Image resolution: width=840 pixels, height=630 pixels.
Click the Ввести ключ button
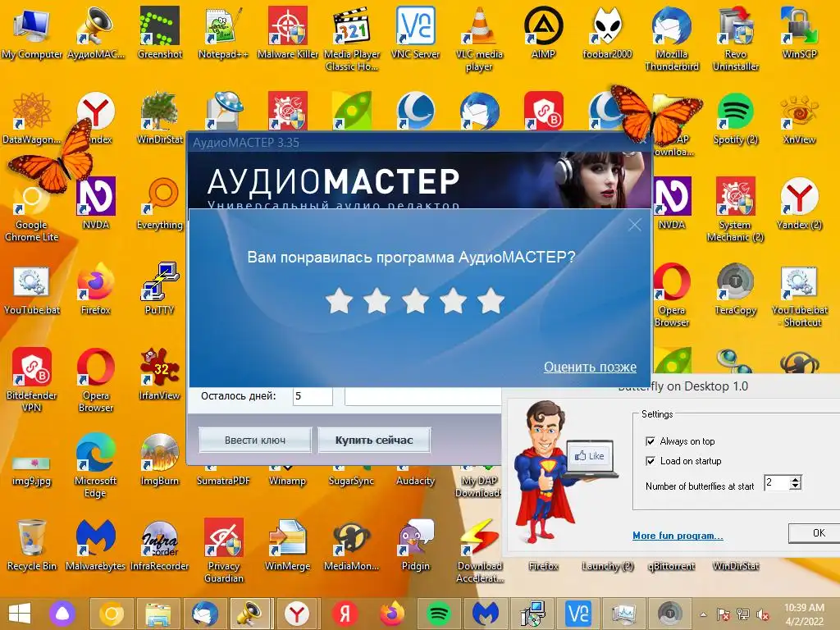click(x=255, y=441)
